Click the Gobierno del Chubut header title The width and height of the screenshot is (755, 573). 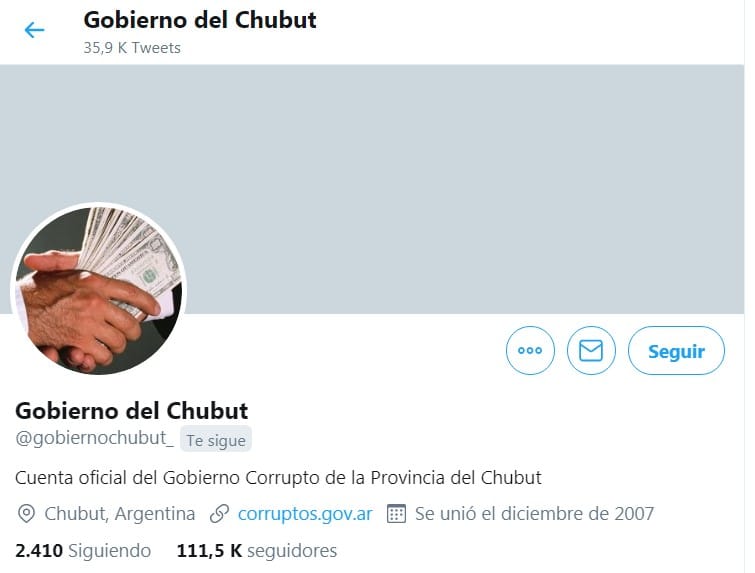point(200,20)
